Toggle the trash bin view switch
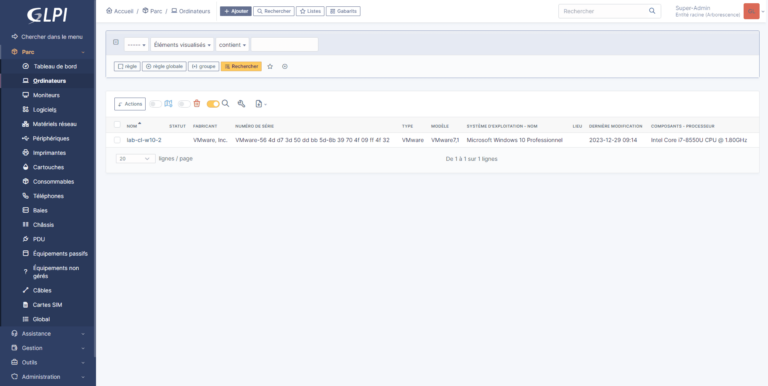Screen dimensions: 768x386 tap(184, 104)
